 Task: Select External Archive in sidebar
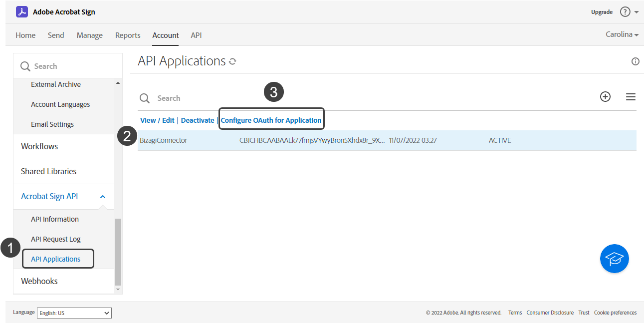click(x=56, y=84)
